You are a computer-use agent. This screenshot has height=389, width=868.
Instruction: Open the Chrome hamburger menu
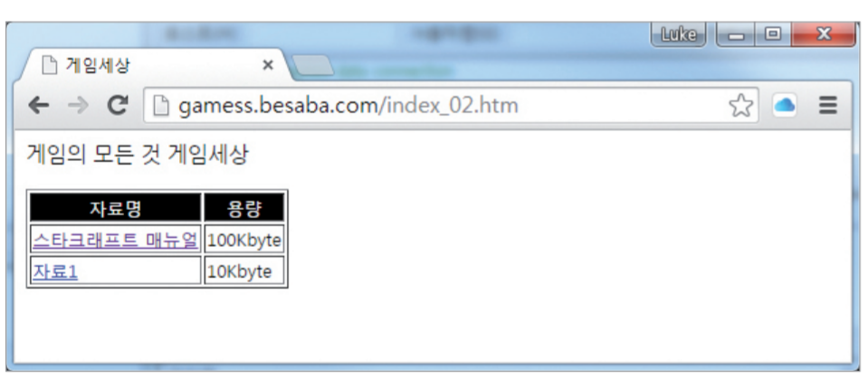click(827, 105)
